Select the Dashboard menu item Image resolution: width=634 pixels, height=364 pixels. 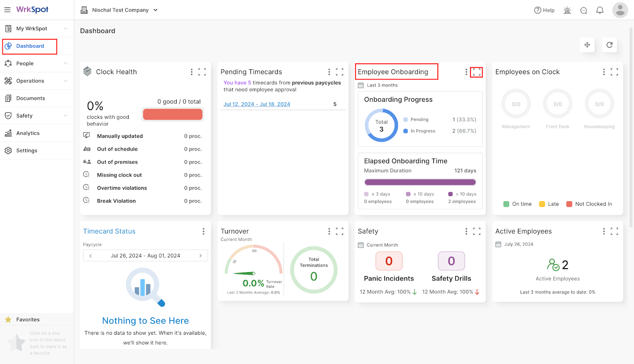coord(30,46)
